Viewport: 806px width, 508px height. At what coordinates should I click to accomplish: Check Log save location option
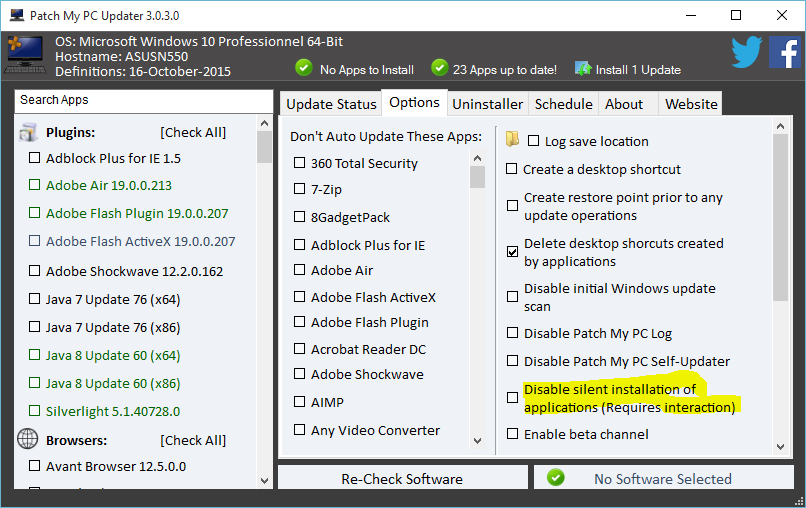point(534,140)
